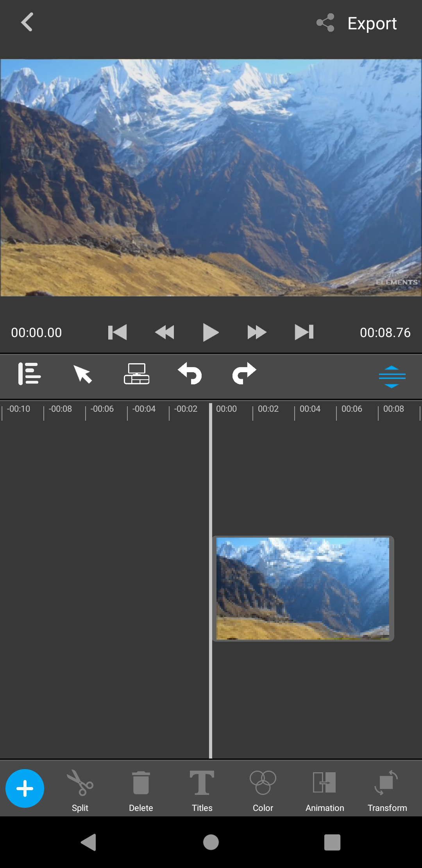The height and width of the screenshot is (868, 422).
Task: Click the -00:02 timeline ruler mark
Action: click(x=186, y=409)
